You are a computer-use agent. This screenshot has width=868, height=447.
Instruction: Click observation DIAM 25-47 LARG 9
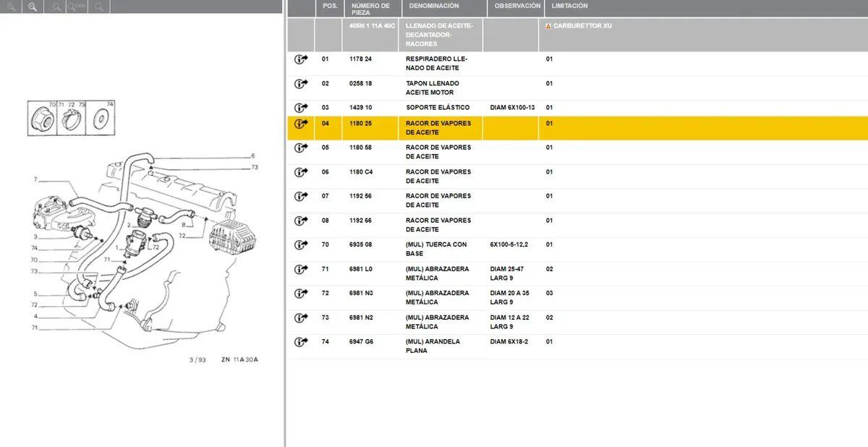tap(507, 273)
